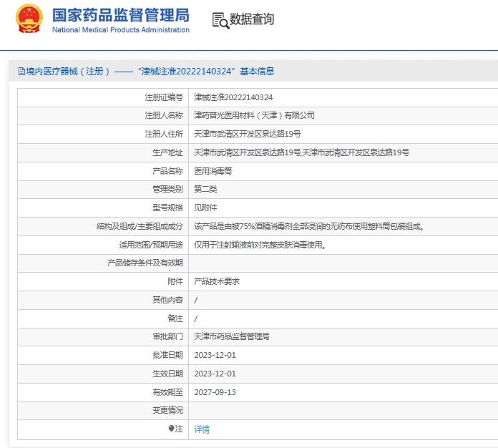Screen dimensions: 498x448
Task: Click the 数据查询 search document icon
Action: (220, 21)
